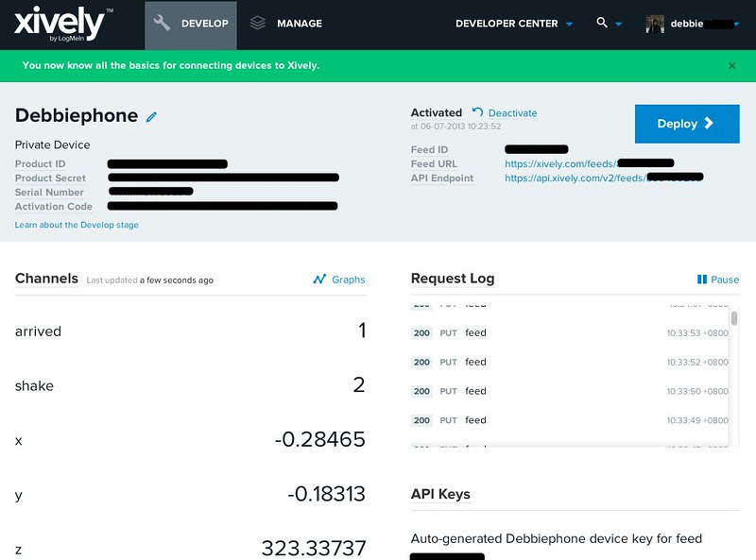Select the y channel
Screen dimensions: 756x560
[x=18, y=496]
